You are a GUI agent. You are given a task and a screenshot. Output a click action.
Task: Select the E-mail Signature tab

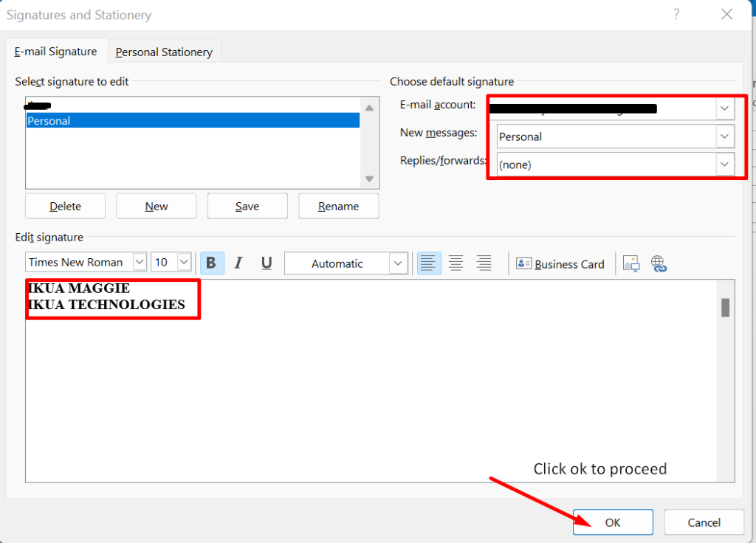pyautogui.click(x=56, y=52)
